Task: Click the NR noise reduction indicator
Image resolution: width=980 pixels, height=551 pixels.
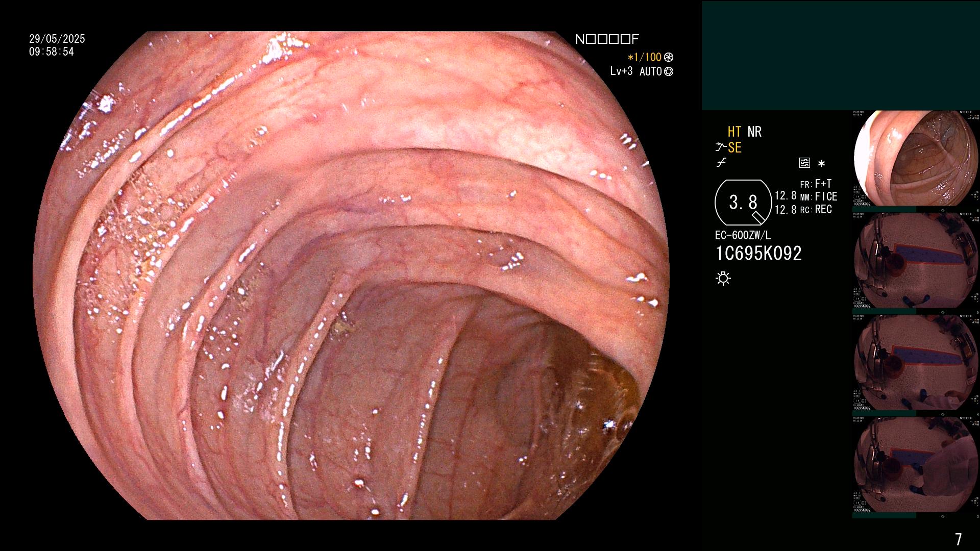Action: pos(754,132)
